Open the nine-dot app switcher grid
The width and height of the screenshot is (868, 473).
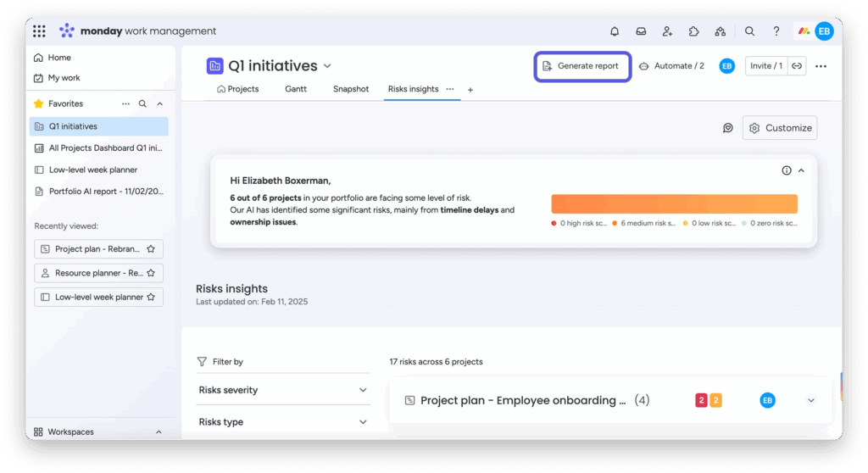[39, 31]
